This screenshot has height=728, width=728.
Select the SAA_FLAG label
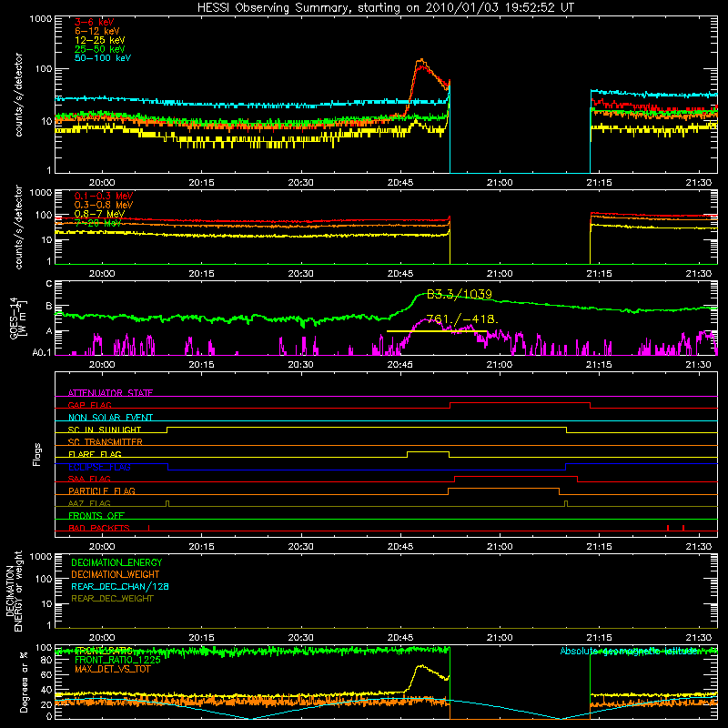89,479
